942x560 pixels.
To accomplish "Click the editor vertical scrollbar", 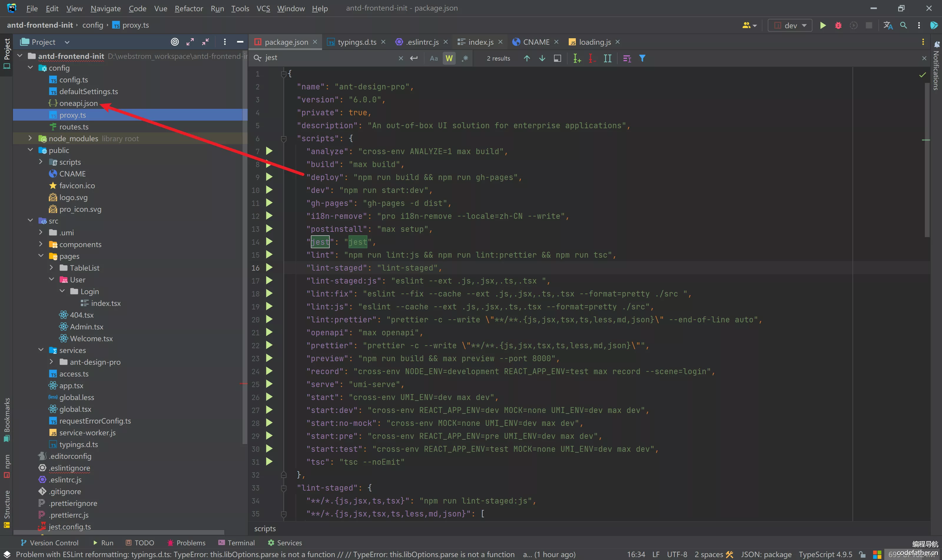I will (x=927, y=160).
